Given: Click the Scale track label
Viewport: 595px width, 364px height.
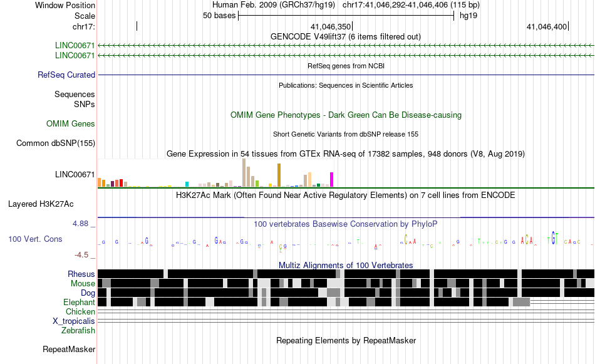Looking at the screenshot, I should pos(85,16).
